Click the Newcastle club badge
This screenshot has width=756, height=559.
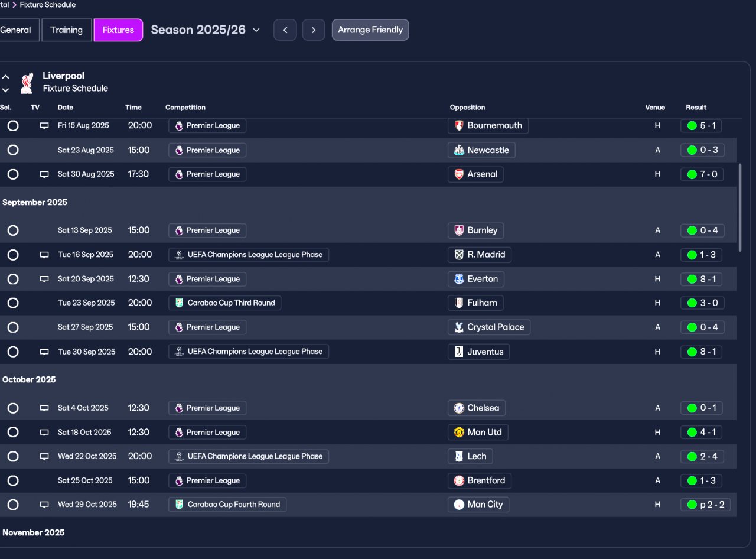[459, 150]
